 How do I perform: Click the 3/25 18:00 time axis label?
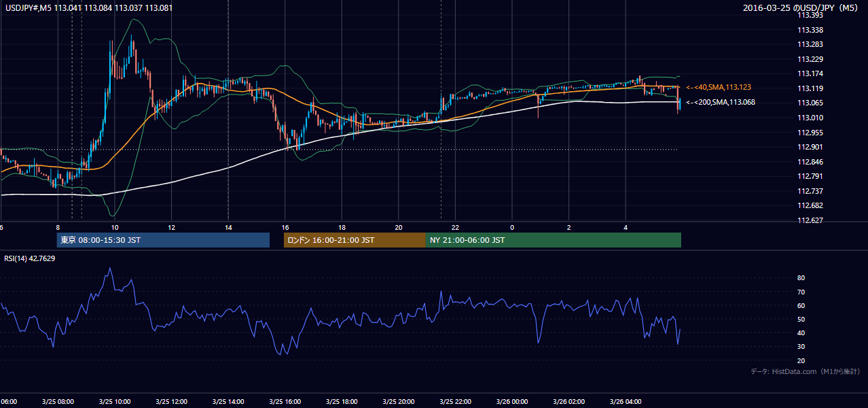(x=342, y=402)
